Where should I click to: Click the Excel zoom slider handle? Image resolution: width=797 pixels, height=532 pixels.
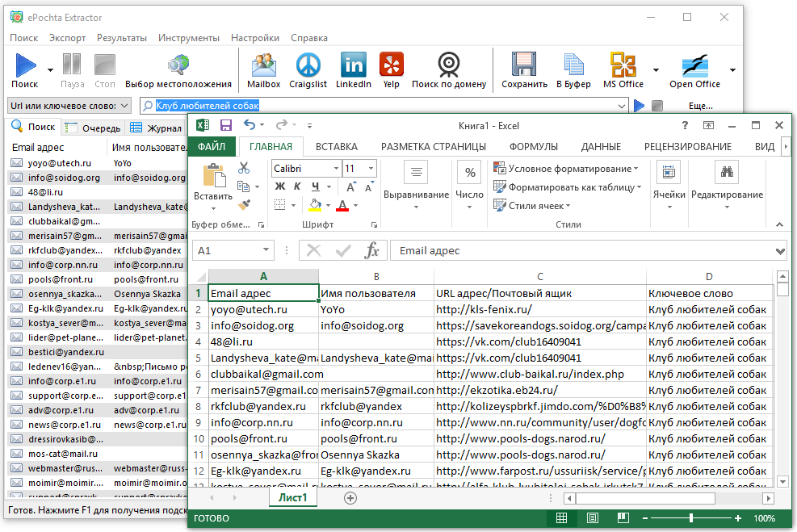click(691, 517)
